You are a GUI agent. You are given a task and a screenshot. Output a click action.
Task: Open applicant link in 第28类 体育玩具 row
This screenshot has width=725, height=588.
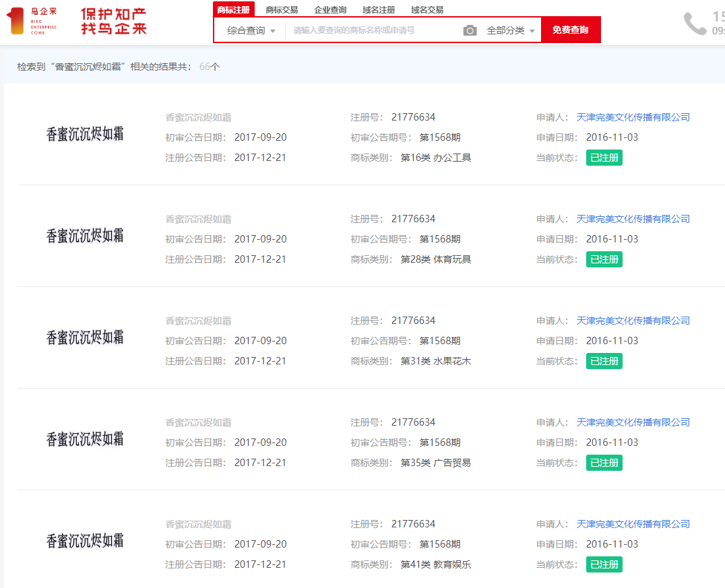point(633,219)
